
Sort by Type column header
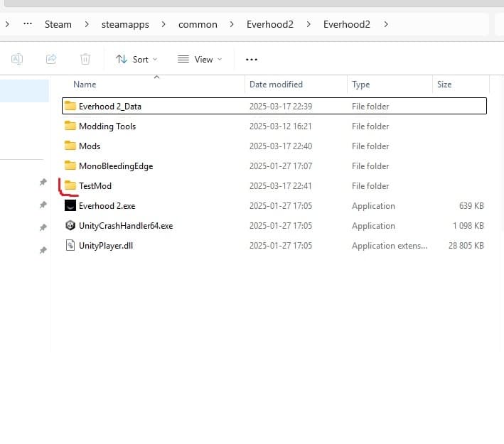point(360,85)
